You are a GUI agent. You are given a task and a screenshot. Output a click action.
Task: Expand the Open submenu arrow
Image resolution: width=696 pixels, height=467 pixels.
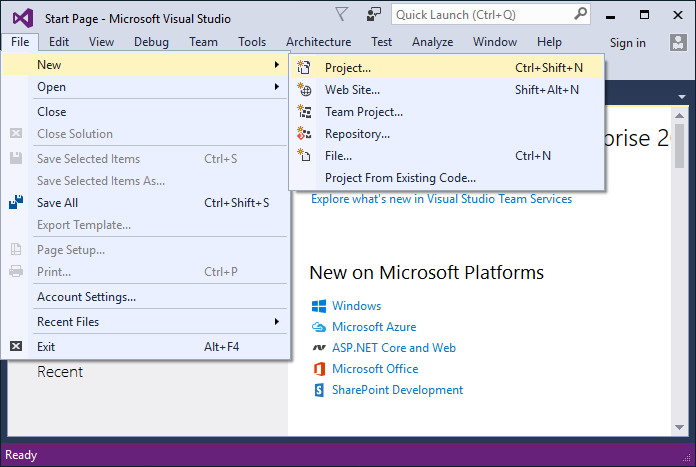(277, 87)
